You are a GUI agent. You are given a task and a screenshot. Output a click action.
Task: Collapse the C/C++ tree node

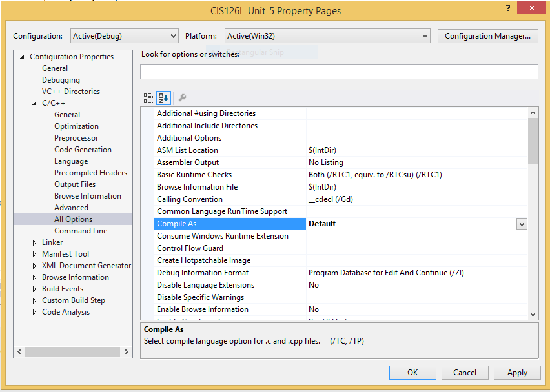[34, 103]
